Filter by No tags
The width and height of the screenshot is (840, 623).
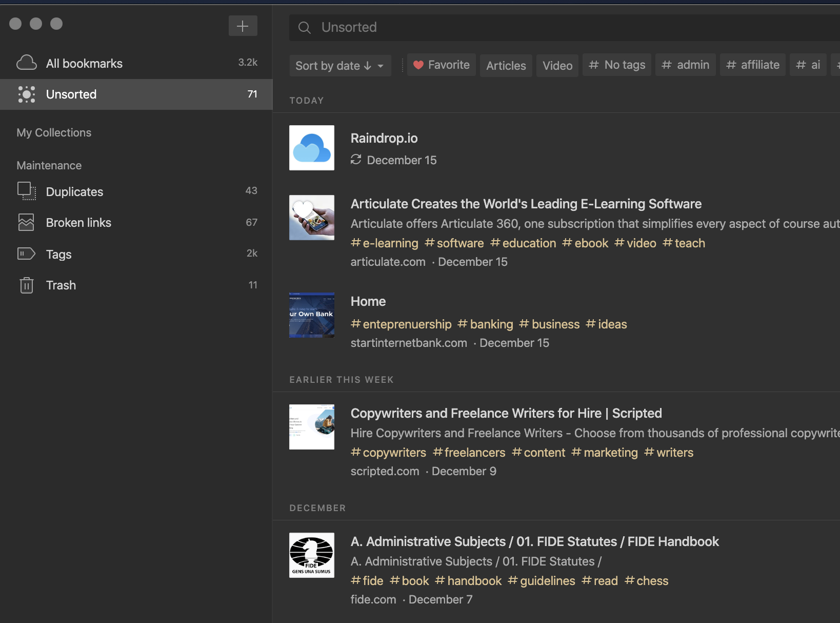pyautogui.click(x=617, y=65)
